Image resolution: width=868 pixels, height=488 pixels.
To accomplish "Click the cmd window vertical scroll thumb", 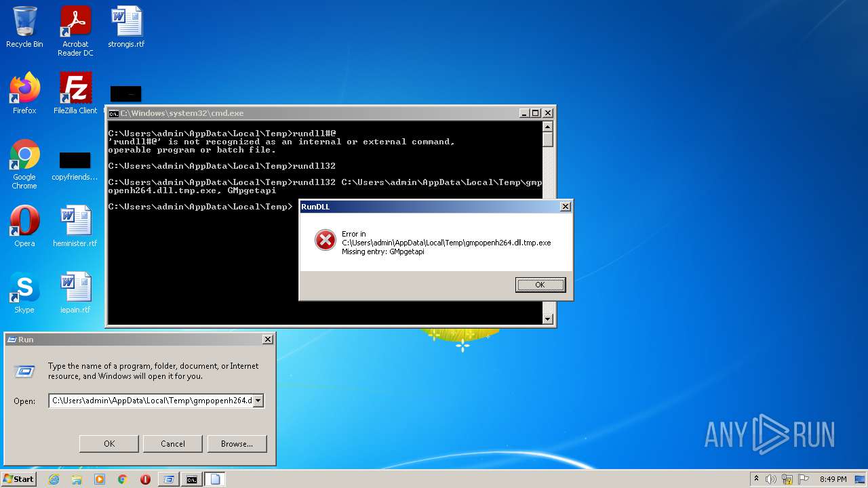I will pyautogui.click(x=548, y=140).
